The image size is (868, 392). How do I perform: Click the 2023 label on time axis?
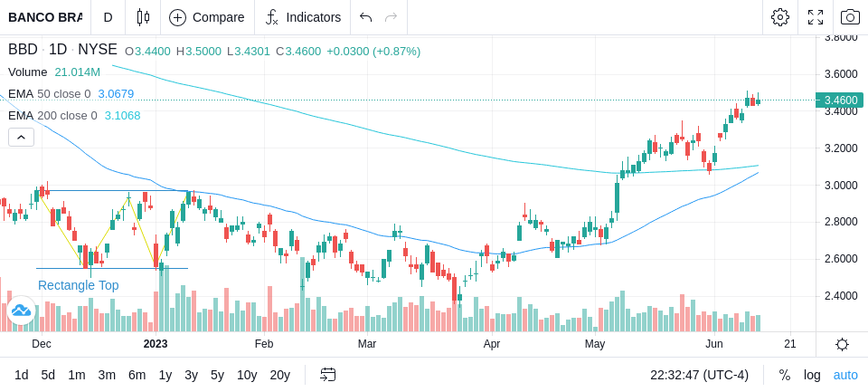pos(155,344)
